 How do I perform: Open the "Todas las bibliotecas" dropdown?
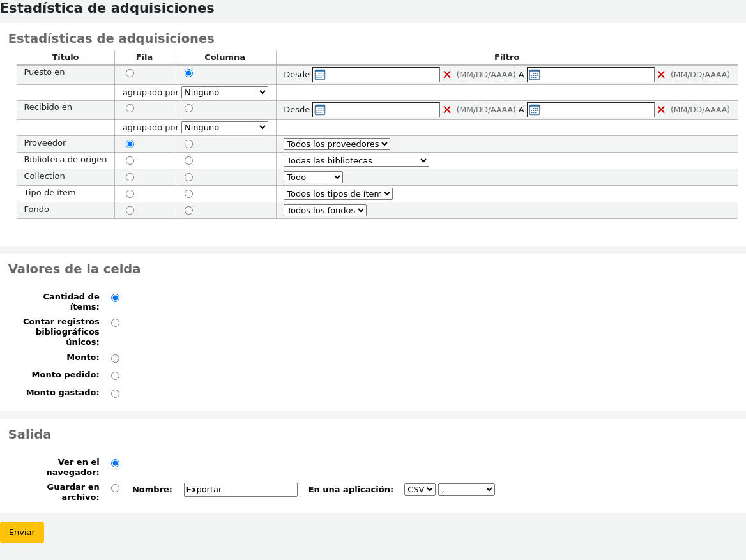tap(356, 160)
